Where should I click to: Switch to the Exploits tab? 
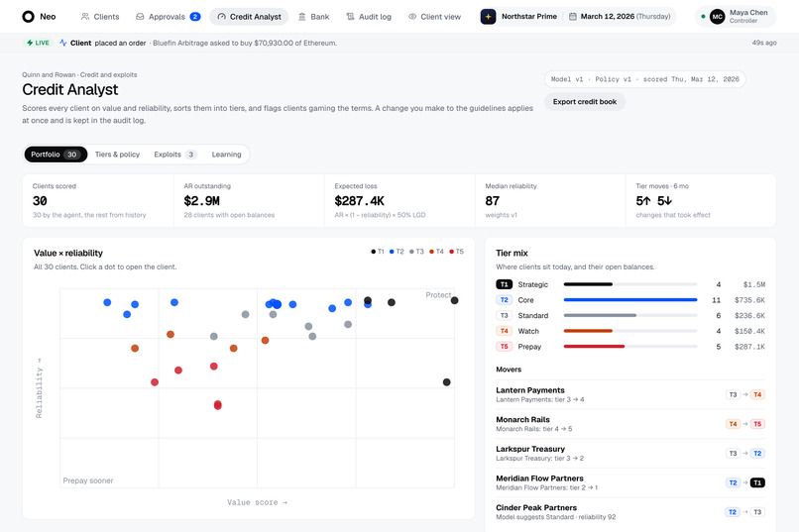(175, 155)
